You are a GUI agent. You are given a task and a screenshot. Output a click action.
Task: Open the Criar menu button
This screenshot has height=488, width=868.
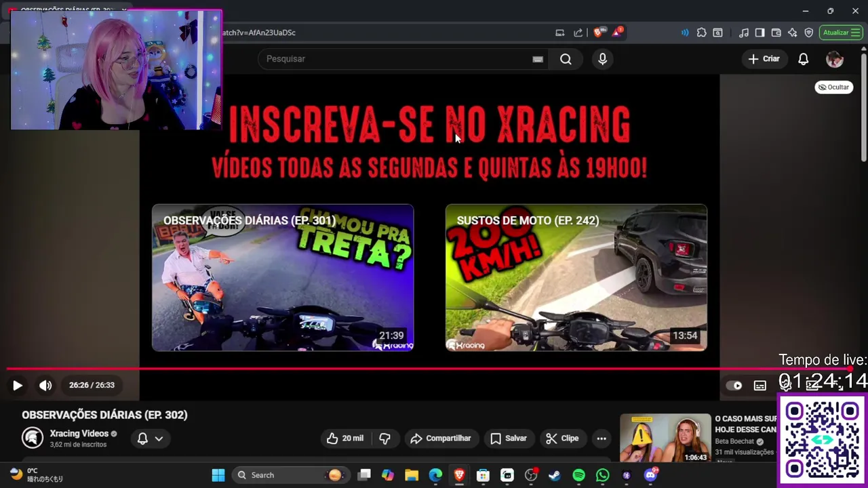click(764, 59)
